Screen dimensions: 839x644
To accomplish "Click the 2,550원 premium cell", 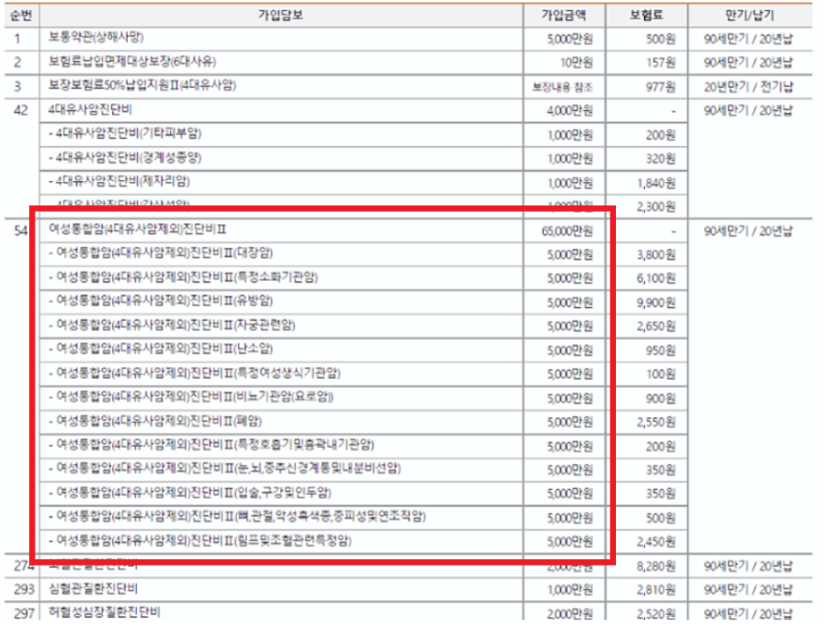I will [x=656, y=423].
